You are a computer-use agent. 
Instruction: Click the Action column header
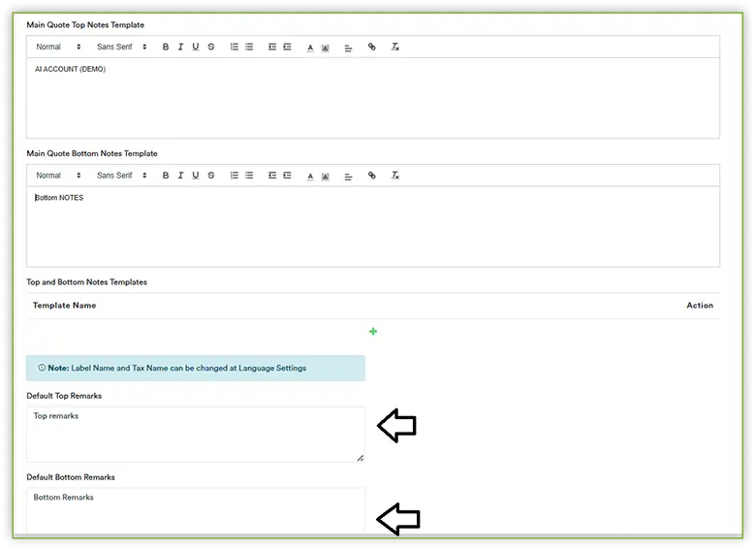pos(700,306)
